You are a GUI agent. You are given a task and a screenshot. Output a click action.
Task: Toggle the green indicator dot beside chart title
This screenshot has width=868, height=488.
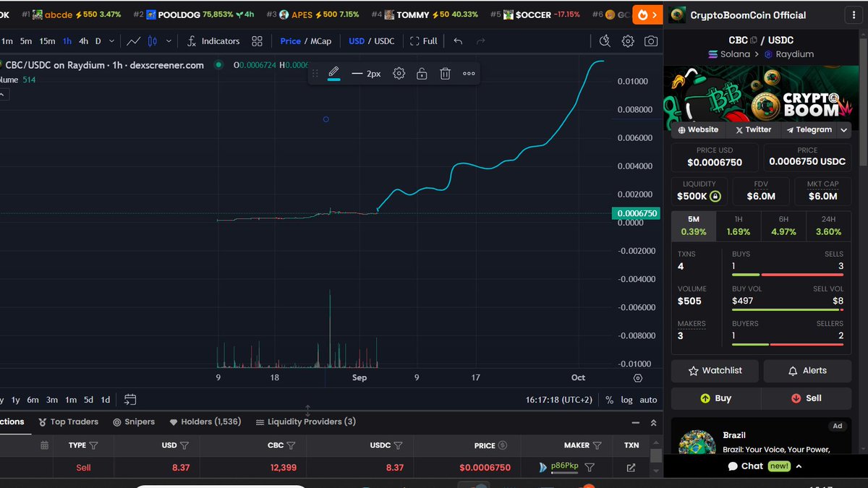coord(218,65)
